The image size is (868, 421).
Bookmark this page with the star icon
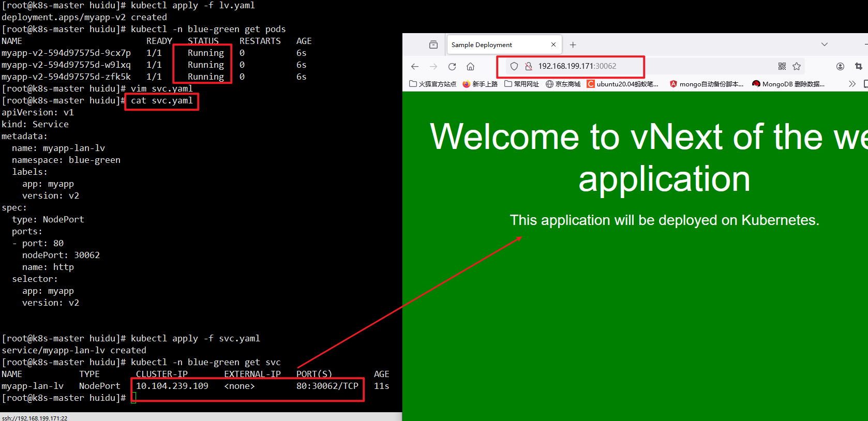click(x=797, y=66)
